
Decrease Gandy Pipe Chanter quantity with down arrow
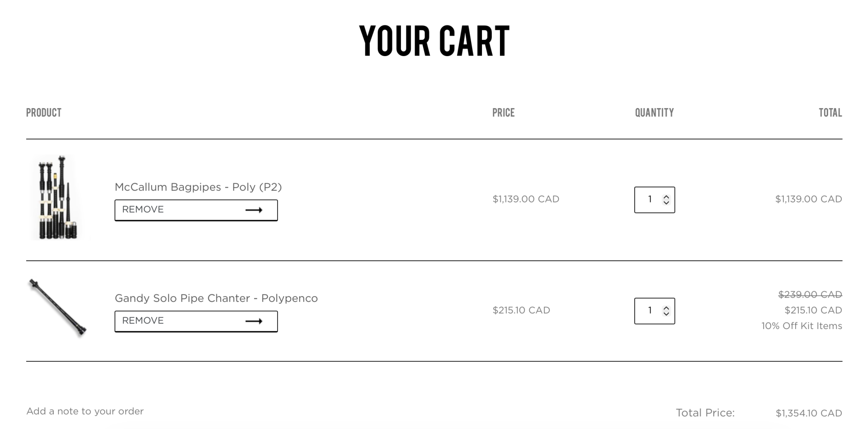point(666,314)
